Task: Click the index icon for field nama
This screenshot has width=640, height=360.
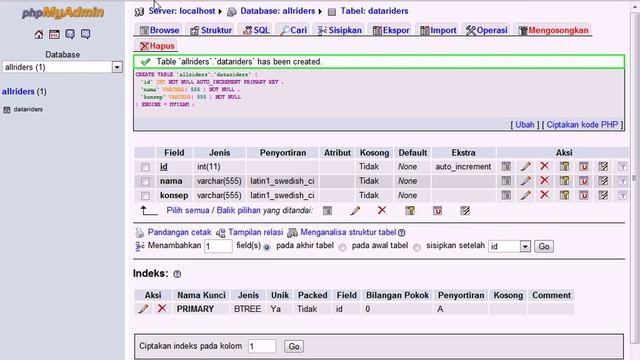Action: click(603, 181)
